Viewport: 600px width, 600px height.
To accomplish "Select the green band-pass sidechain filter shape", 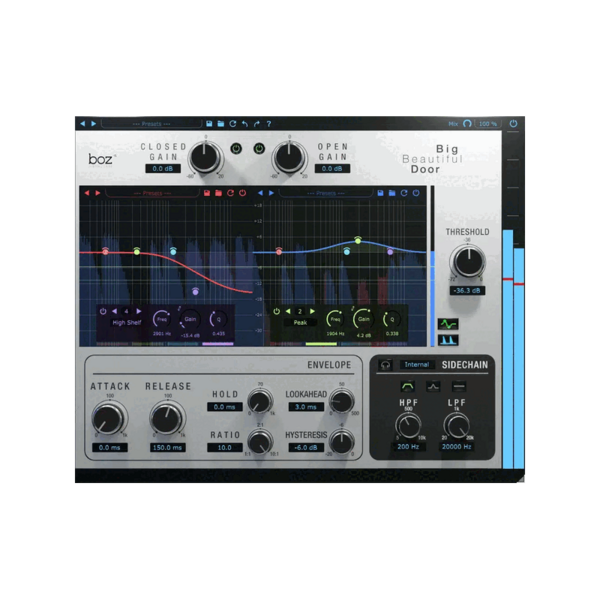I will point(408,386).
